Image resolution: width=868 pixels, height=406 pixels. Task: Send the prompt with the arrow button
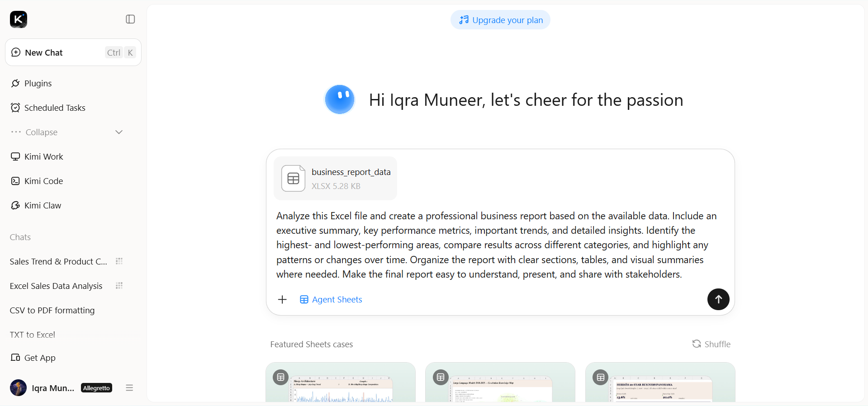coord(718,299)
